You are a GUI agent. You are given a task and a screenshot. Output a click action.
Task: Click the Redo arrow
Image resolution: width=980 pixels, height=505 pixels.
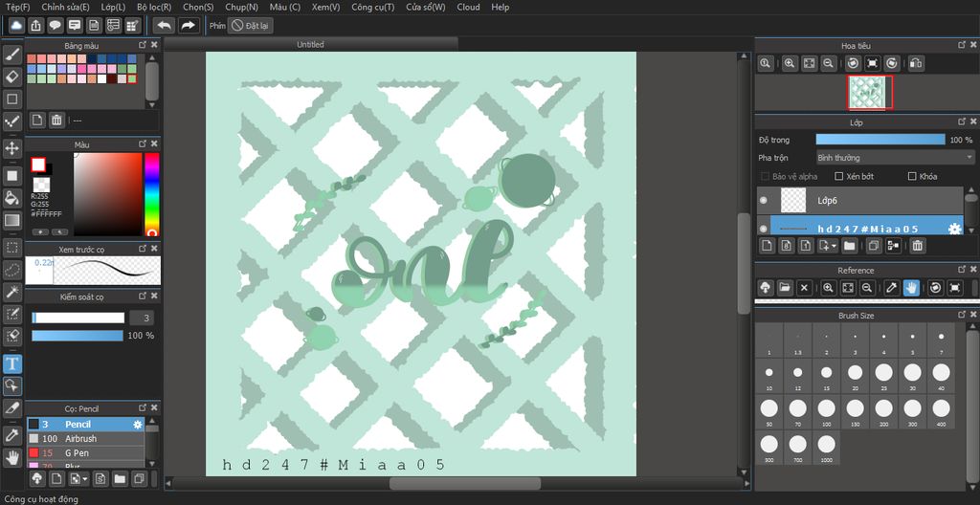click(x=188, y=26)
